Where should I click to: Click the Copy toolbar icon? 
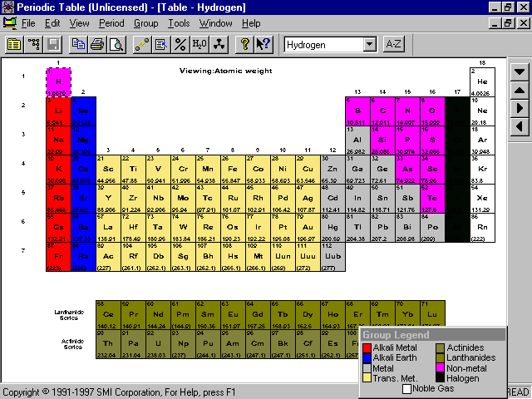point(79,45)
